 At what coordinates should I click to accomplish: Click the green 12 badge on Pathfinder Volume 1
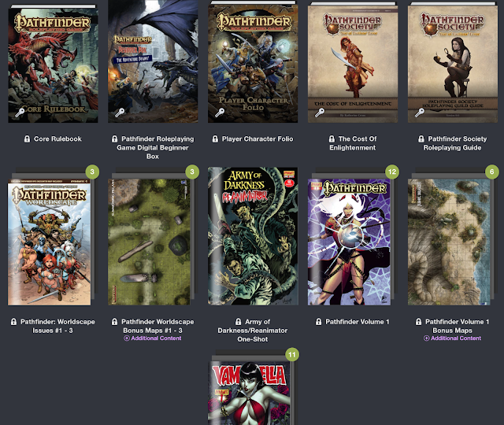coord(392,172)
